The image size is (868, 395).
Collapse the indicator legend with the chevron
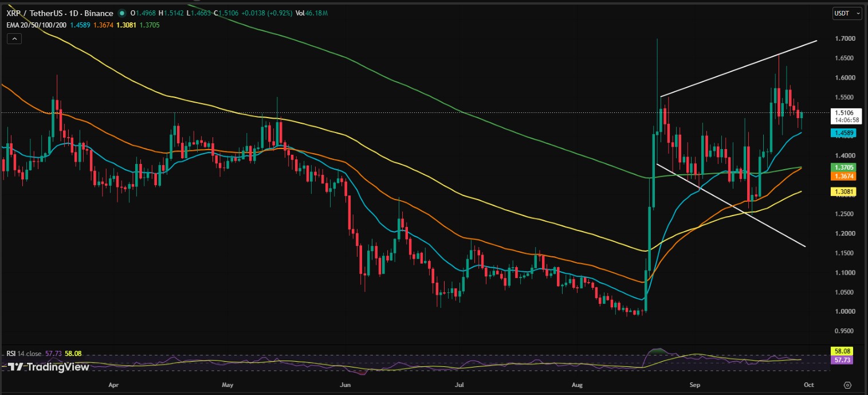pos(14,39)
